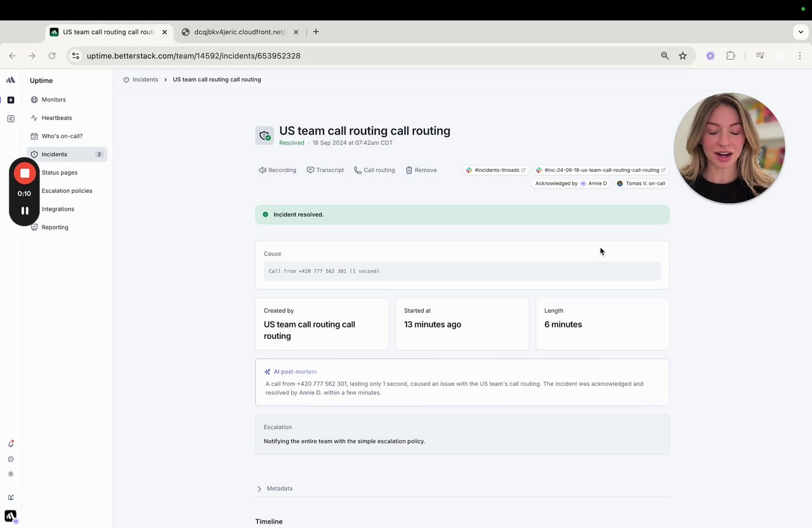The width and height of the screenshot is (812, 528).
Task: Open a new browser tab
Action: click(x=316, y=32)
